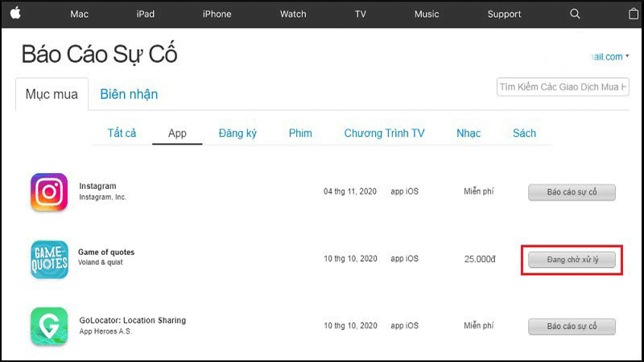
Task: Select the Tất cả filter
Action: point(122,133)
